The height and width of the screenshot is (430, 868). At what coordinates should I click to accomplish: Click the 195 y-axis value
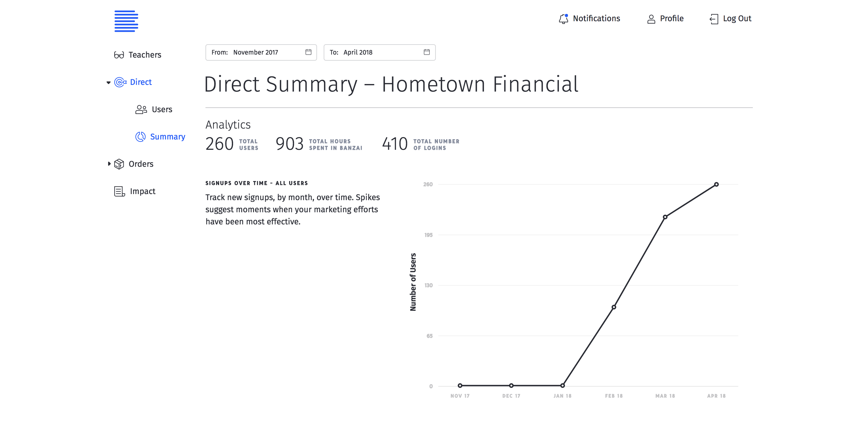point(428,235)
